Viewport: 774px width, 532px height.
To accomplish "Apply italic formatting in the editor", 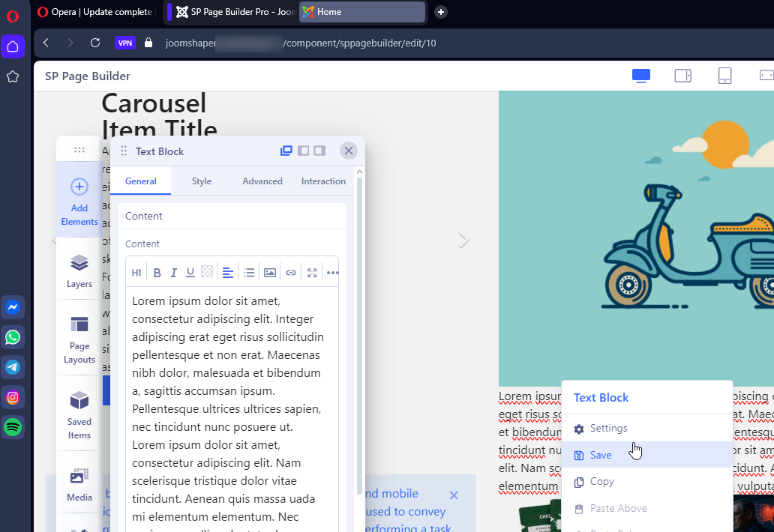I will click(174, 273).
